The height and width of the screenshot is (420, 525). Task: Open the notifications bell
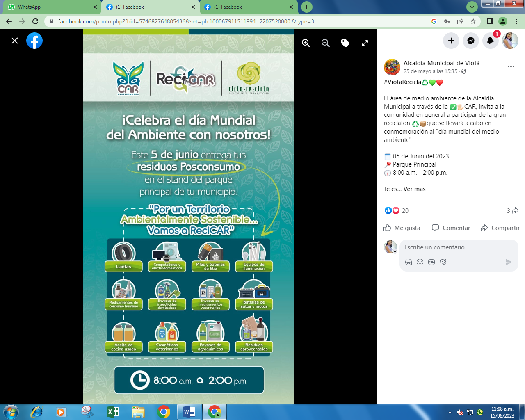point(491,41)
